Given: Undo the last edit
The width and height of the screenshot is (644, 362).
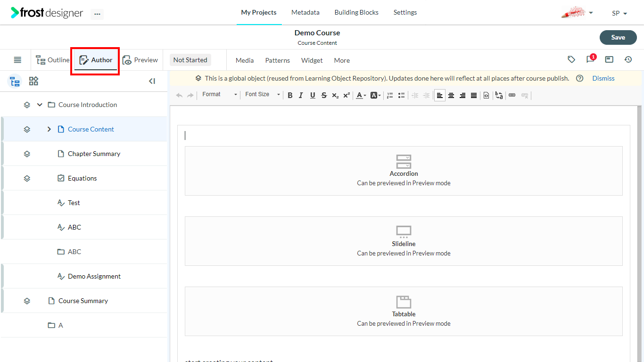Looking at the screenshot, I should 179,95.
